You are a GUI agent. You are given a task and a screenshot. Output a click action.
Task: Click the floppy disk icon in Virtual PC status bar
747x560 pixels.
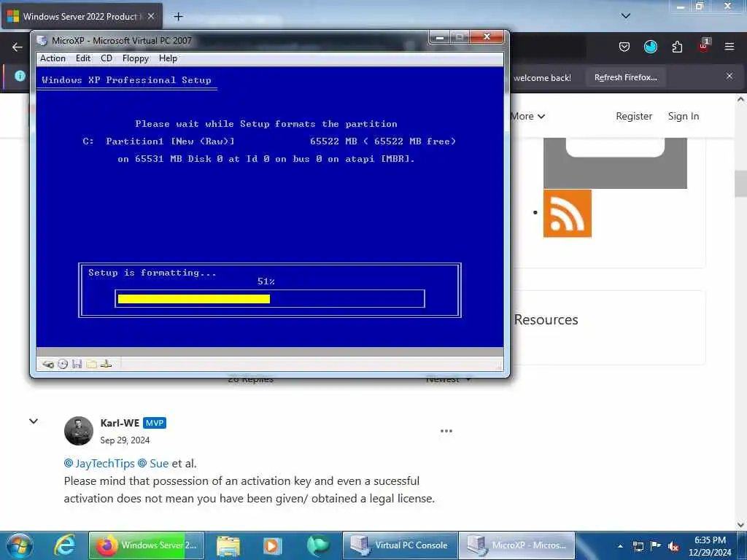coord(77,365)
